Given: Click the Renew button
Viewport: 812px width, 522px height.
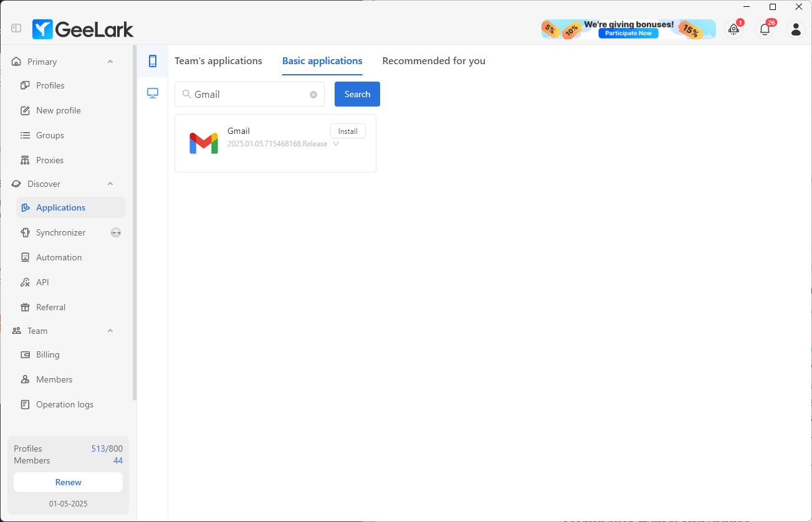Looking at the screenshot, I should pos(69,482).
